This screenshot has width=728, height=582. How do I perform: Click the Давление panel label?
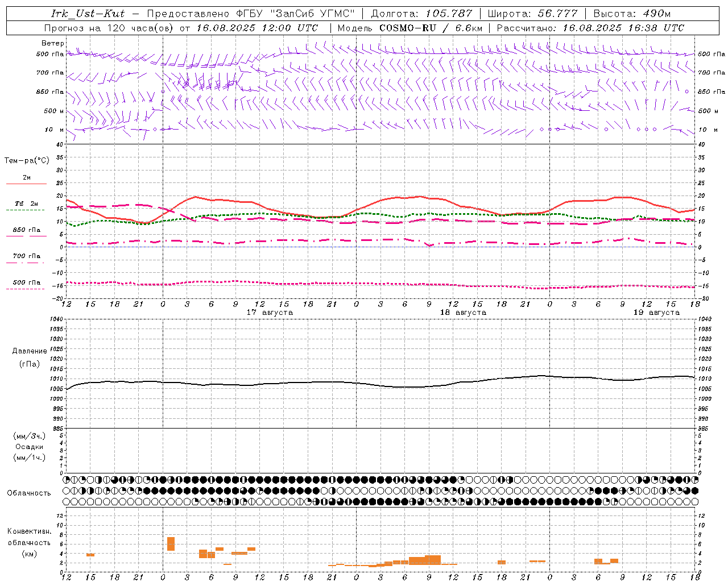coord(30,351)
